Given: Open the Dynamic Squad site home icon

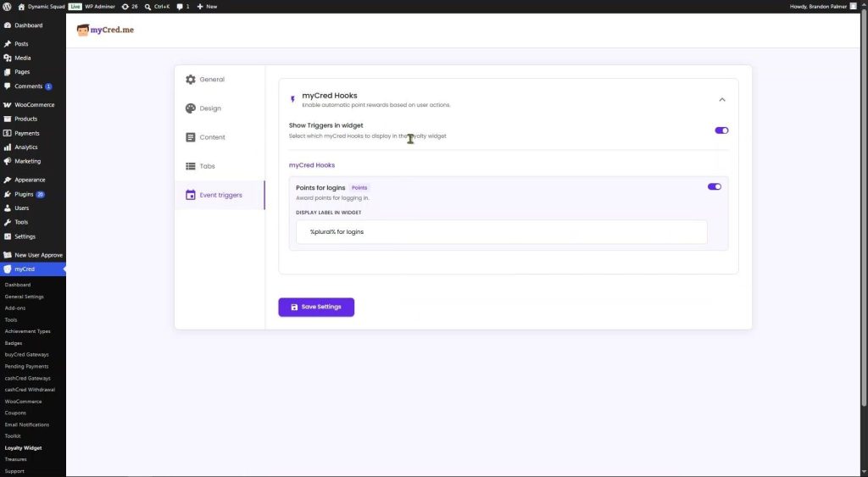Looking at the screenshot, I should point(21,7).
